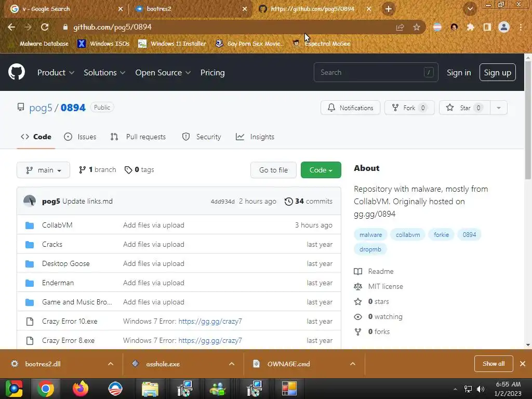Star the repository
This screenshot has width=532, height=399.
(464, 108)
